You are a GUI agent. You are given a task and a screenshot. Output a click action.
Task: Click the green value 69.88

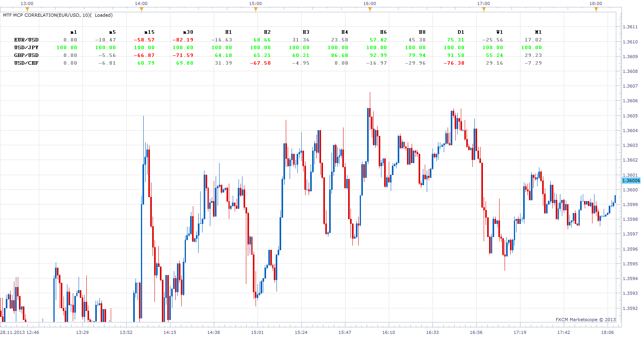[185, 63]
